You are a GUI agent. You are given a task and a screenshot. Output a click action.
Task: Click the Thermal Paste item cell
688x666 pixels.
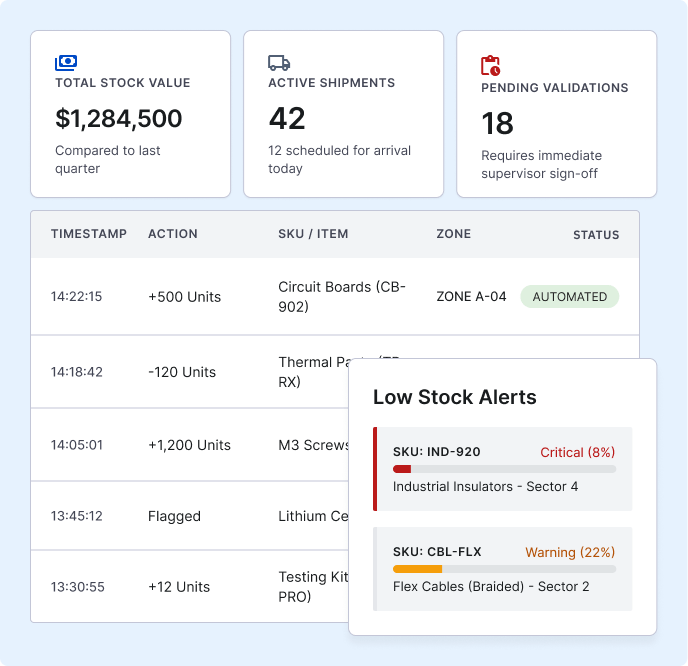click(x=313, y=372)
